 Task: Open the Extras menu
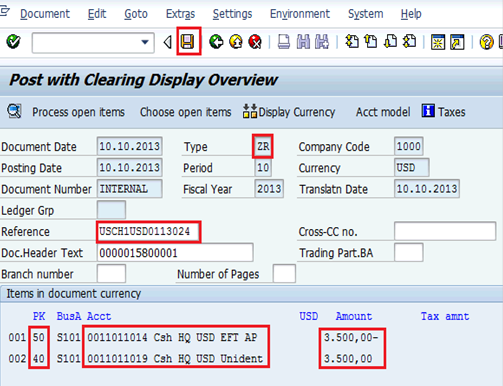[180, 14]
